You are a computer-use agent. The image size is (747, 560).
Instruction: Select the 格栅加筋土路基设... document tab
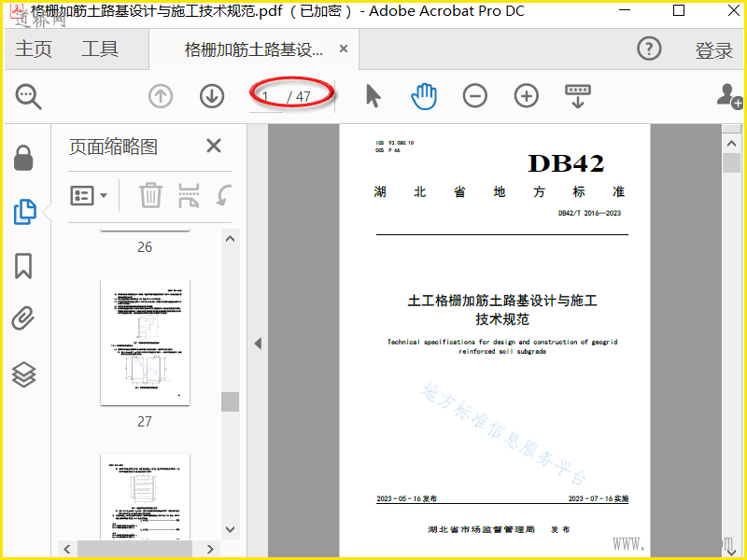tap(254, 49)
